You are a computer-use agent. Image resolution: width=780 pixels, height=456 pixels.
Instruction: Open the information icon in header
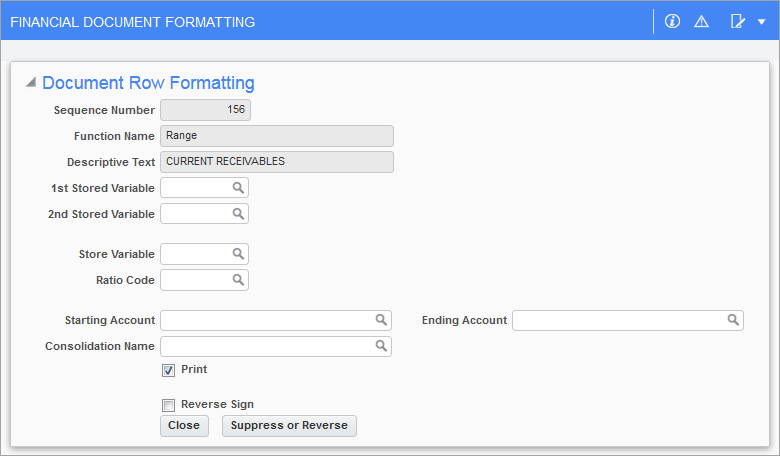coord(672,21)
